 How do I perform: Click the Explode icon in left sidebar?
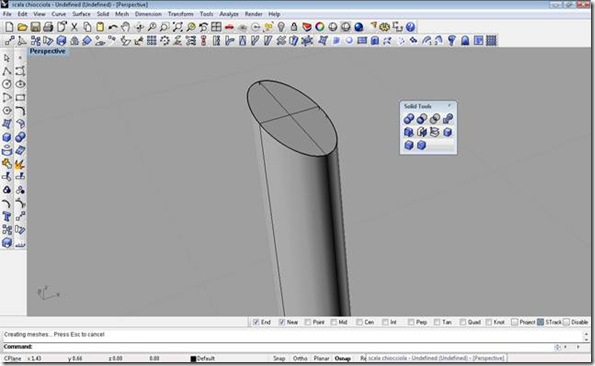20,164
